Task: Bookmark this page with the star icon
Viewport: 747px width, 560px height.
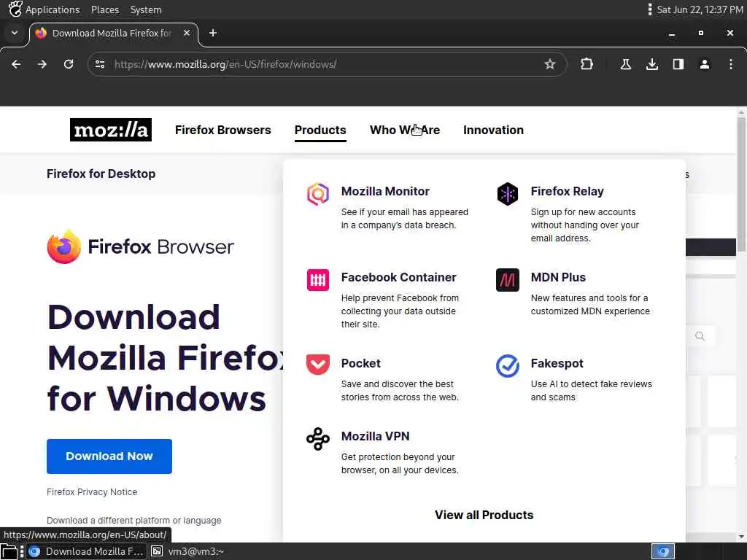Action: (550, 64)
